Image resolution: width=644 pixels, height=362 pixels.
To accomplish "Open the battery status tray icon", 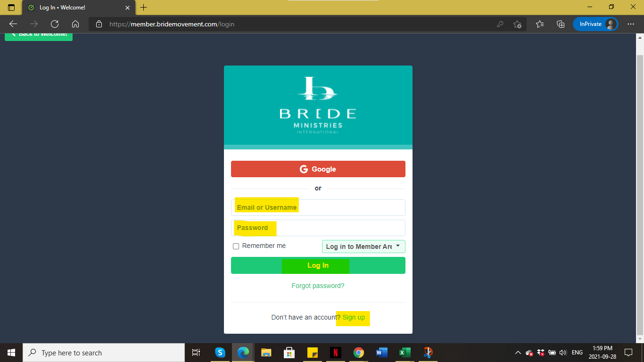I will (x=552, y=353).
